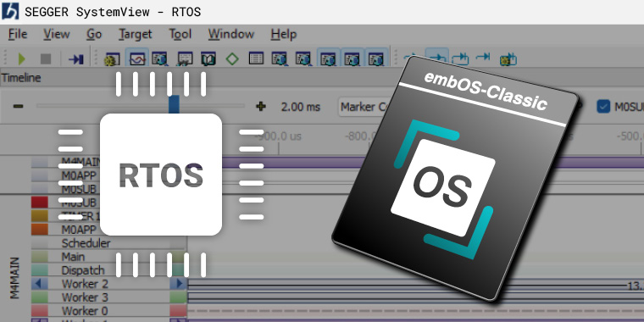The image size is (644, 322).
Task: Stop recording with the gray square icon
Action: (x=46, y=59)
